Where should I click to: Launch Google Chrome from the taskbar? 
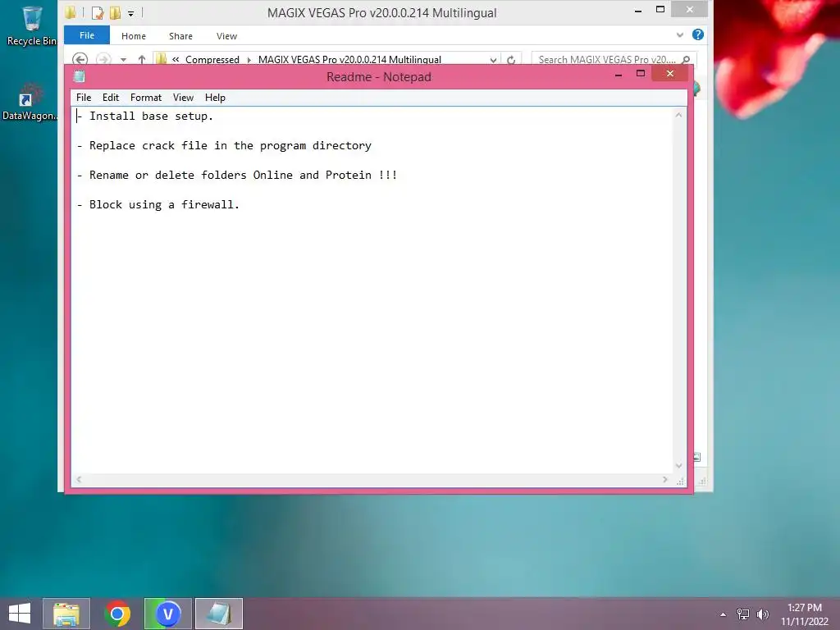[x=117, y=614]
